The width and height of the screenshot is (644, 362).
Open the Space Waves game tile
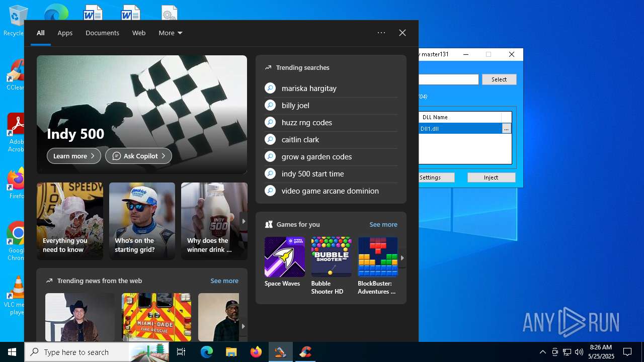click(285, 262)
